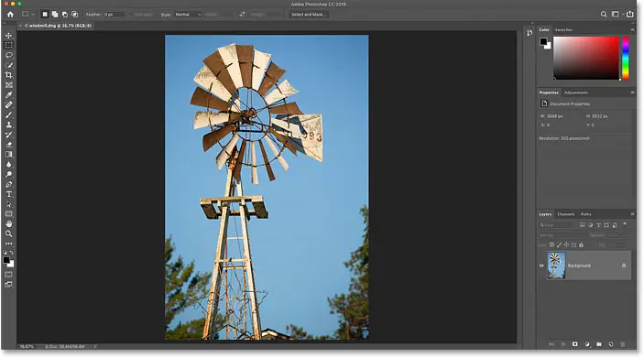Click foreground color swatch in Color panel
The width and height of the screenshot is (644, 358).
pos(543,41)
